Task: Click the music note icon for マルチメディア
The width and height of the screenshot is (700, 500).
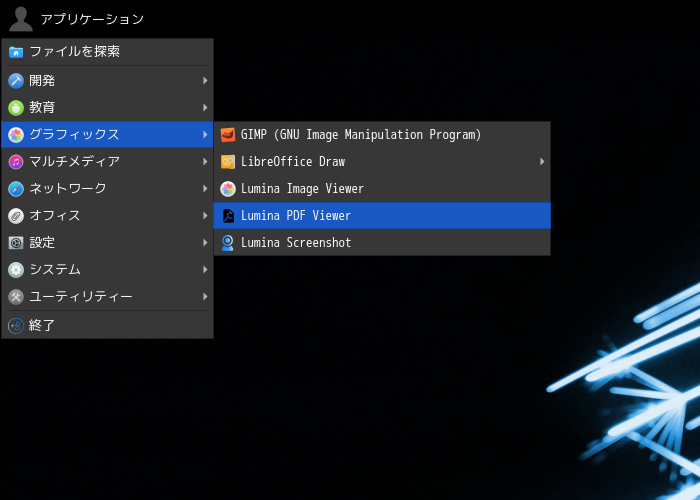Action: (16, 162)
